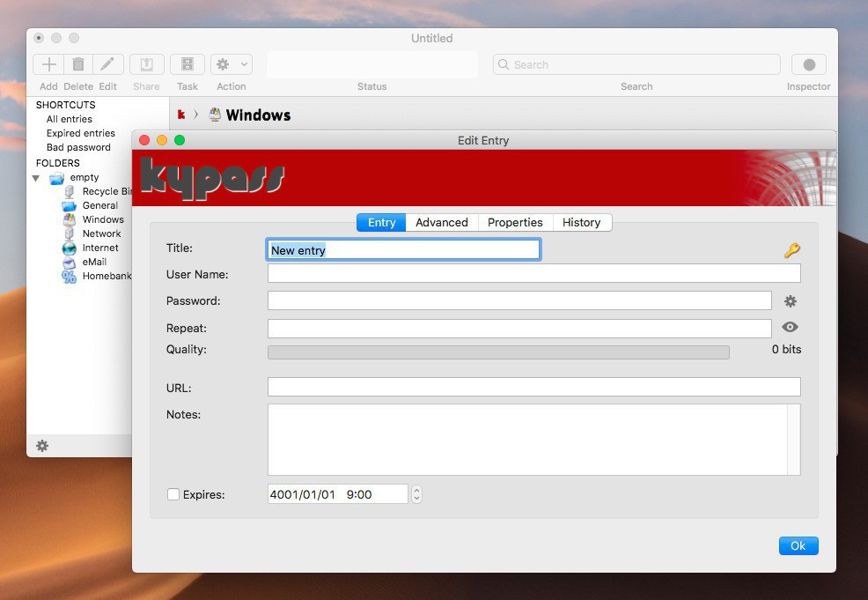Click the expiry date stepper arrows

tap(416, 494)
